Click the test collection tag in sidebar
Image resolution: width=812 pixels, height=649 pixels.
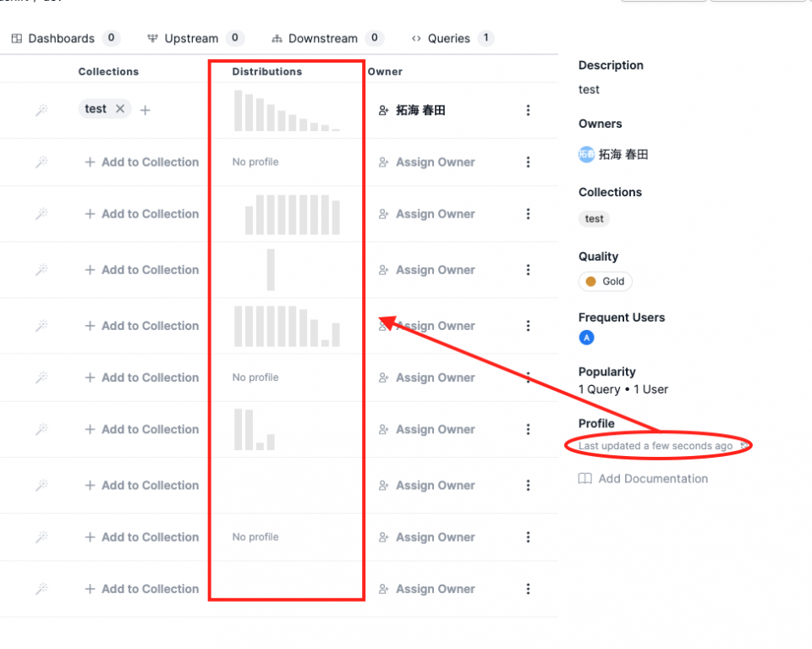[594, 218]
